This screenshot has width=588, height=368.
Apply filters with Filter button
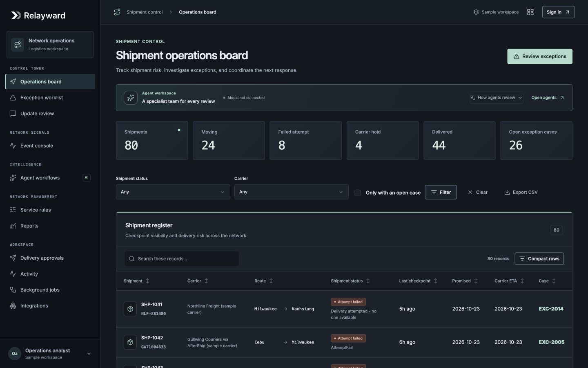(441, 192)
